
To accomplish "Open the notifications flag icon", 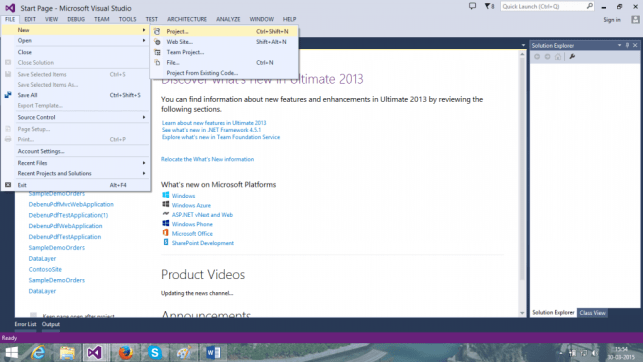I will click(489, 6).
